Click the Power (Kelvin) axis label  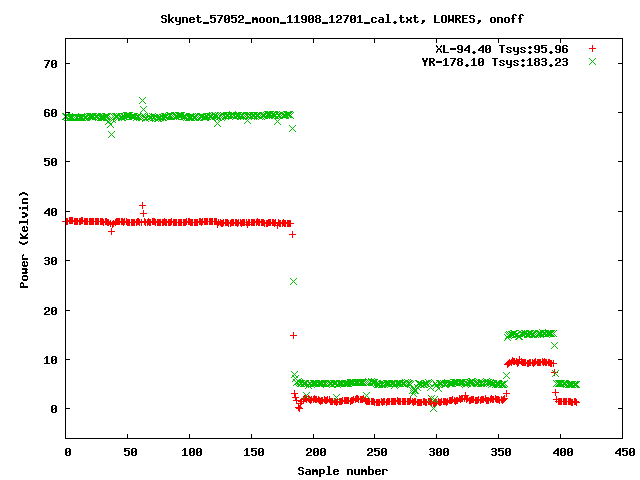(x=24, y=240)
